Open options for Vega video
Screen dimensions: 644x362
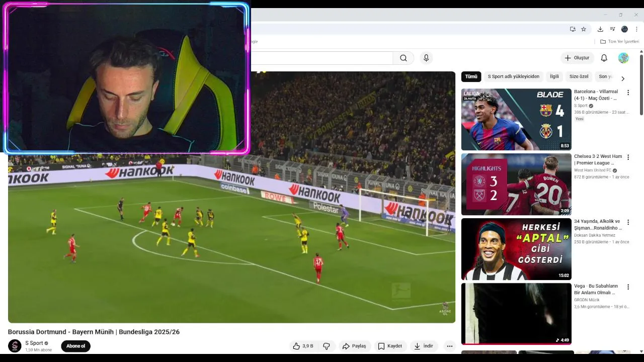(628, 287)
